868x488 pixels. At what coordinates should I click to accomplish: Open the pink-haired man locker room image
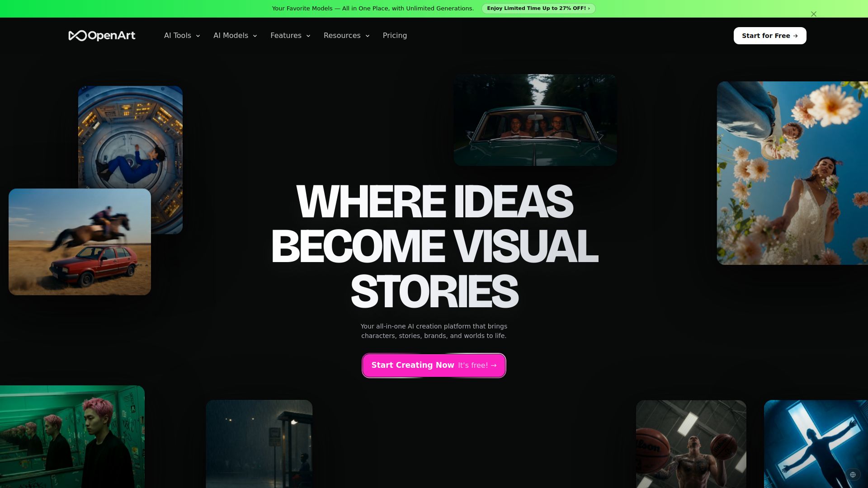(72, 436)
